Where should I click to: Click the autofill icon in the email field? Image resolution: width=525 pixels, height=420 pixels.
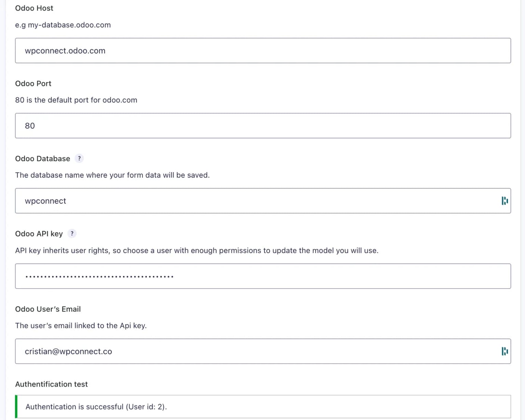click(x=504, y=351)
